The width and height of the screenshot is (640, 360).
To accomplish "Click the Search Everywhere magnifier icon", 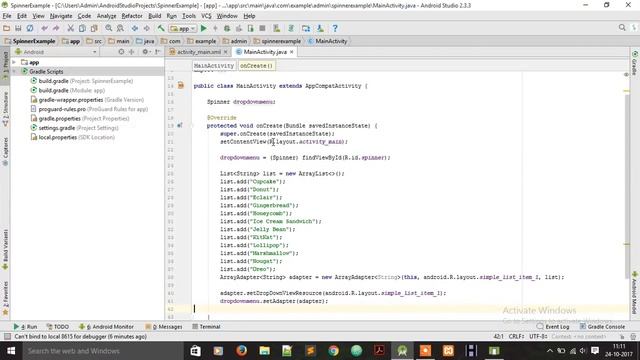I will [622, 27].
